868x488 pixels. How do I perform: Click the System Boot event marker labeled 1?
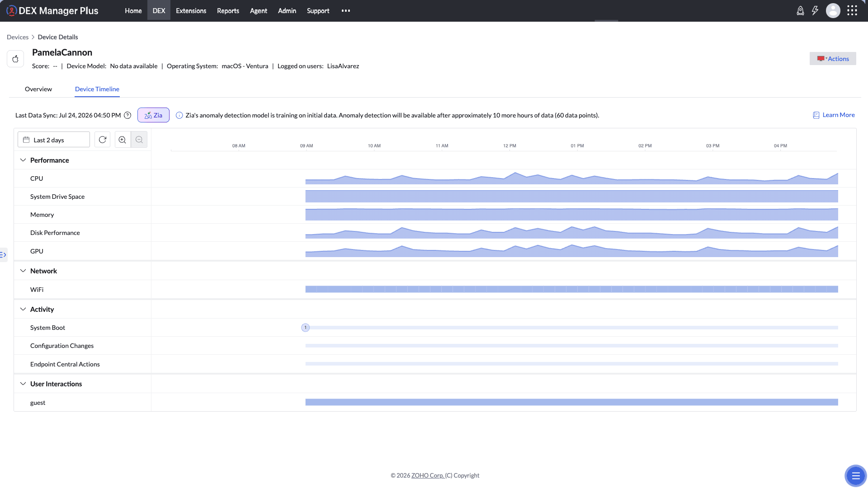(306, 328)
